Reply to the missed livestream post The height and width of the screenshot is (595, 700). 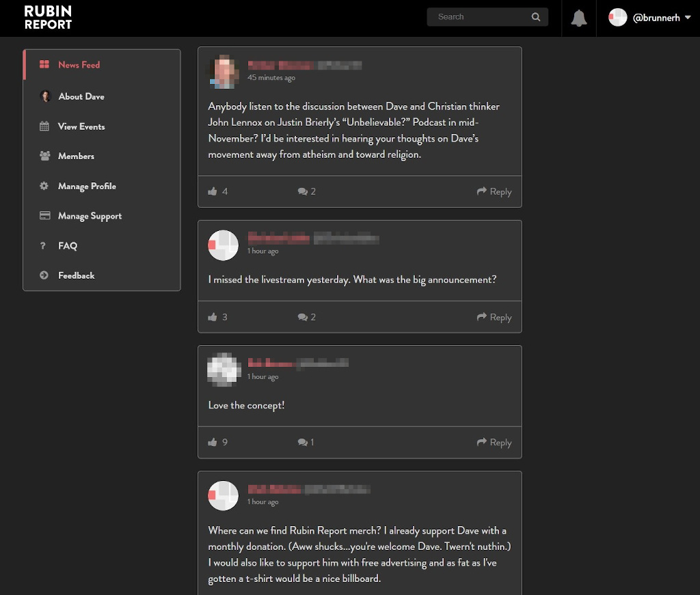point(494,317)
